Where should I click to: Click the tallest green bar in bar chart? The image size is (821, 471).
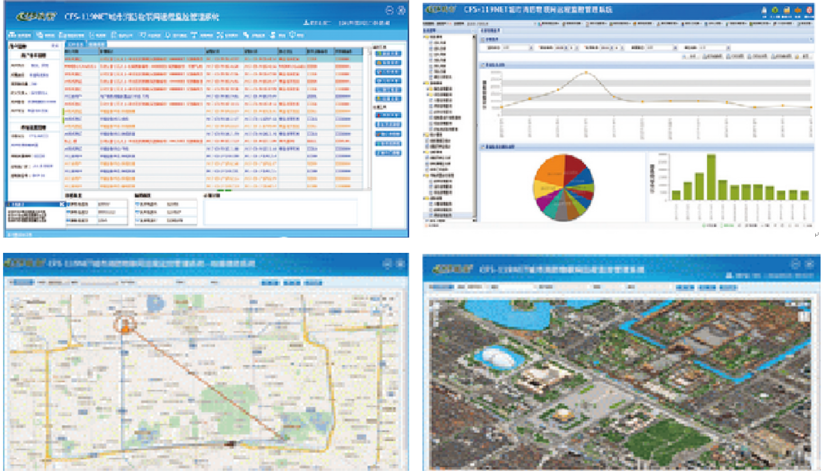[711, 177]
